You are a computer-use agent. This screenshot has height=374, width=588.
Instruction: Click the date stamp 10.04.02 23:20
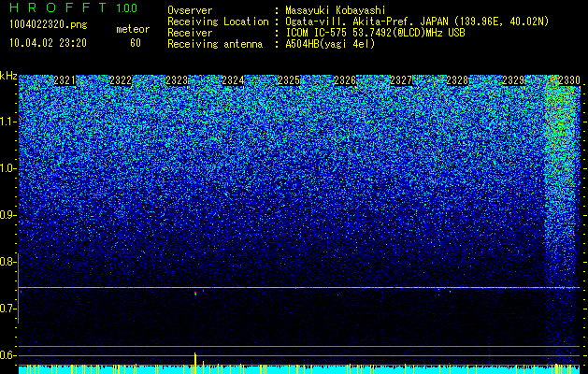(48, 43)
